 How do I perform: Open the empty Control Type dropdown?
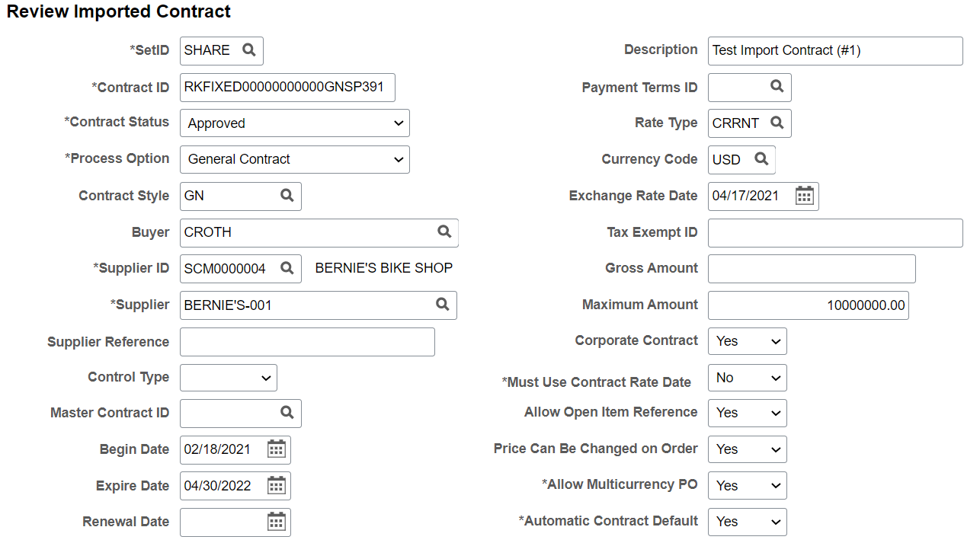coord(228,377)
